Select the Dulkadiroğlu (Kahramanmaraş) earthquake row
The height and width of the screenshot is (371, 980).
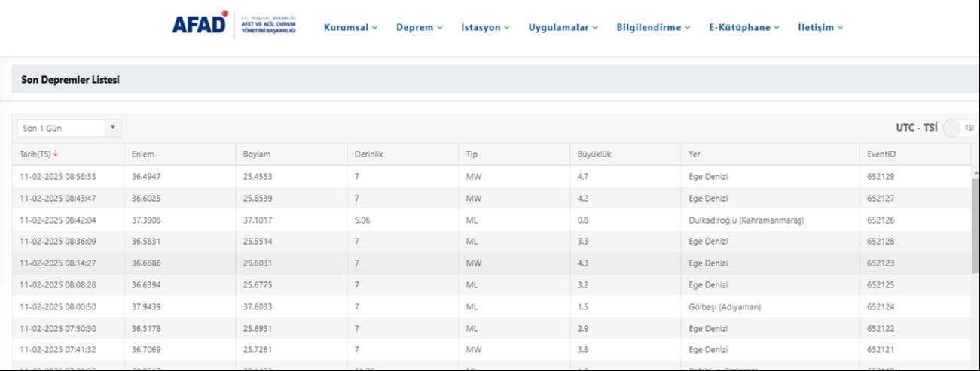pos(746,220)
